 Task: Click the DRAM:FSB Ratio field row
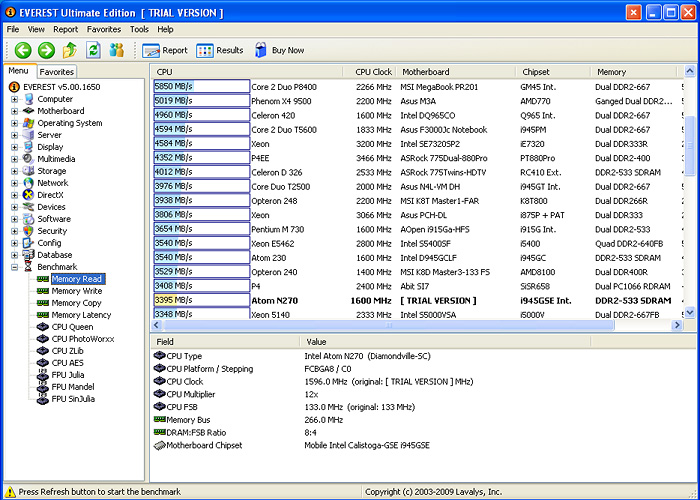point(423,433)
